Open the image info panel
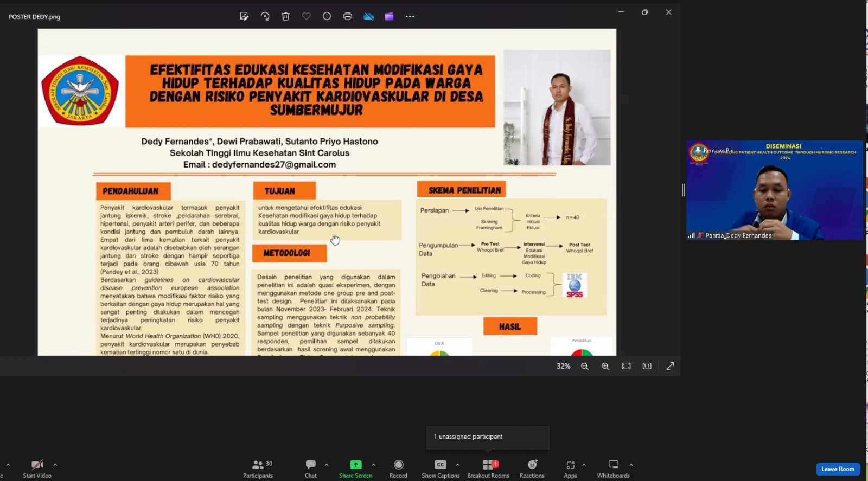The height and width of the screenshot is (481, 868). tap(327, 16)
